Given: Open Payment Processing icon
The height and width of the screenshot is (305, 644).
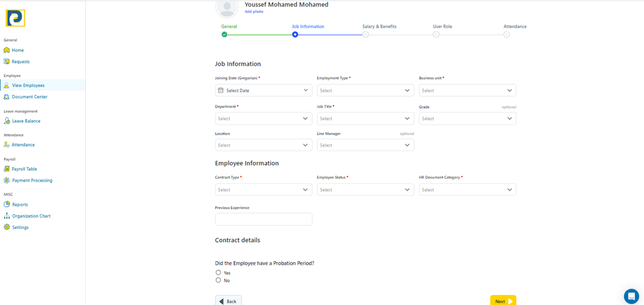Looking at the screenshot, I should (x=7, y=180).
